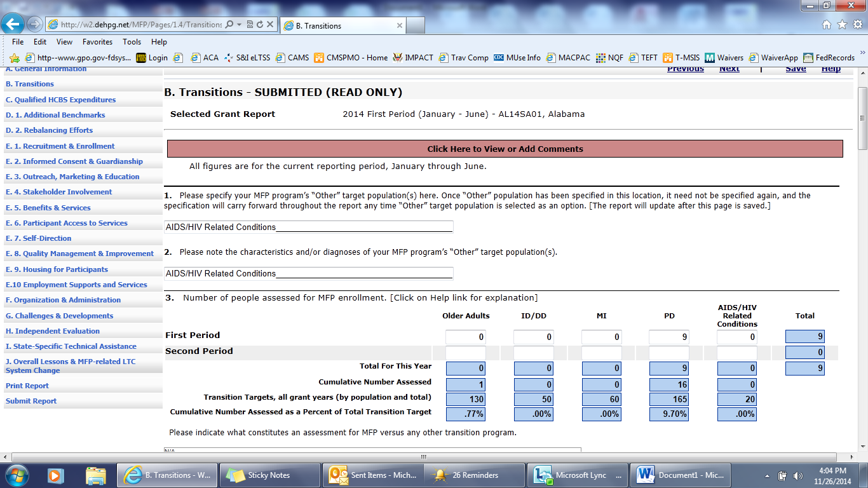
Task: Switch to Outlook Sent Items window
Action: 372,475
